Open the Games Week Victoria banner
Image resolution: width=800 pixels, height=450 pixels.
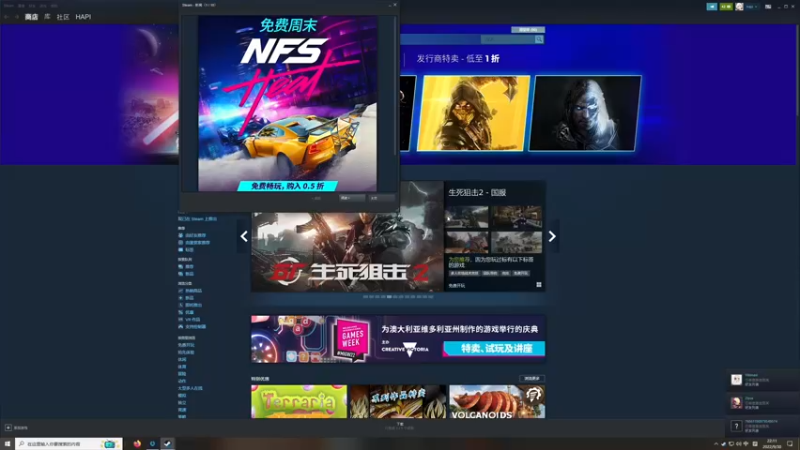point(398,339)
